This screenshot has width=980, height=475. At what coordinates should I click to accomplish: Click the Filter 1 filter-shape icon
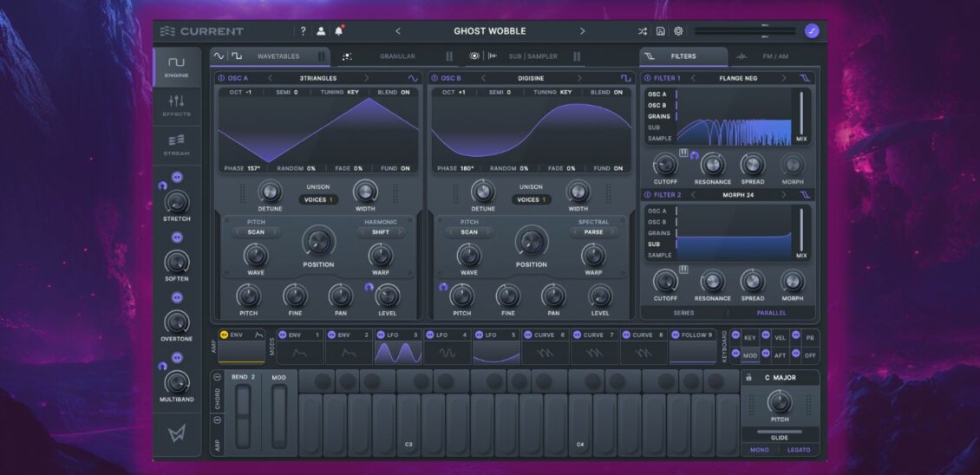point(805,78)
